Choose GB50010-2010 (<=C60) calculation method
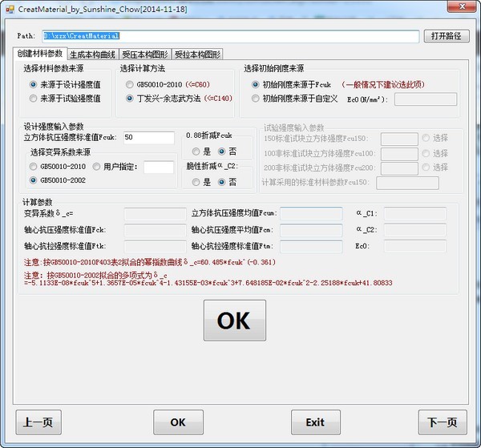The height and width of the screenshot is (448, 481). [x=130, y=84]
